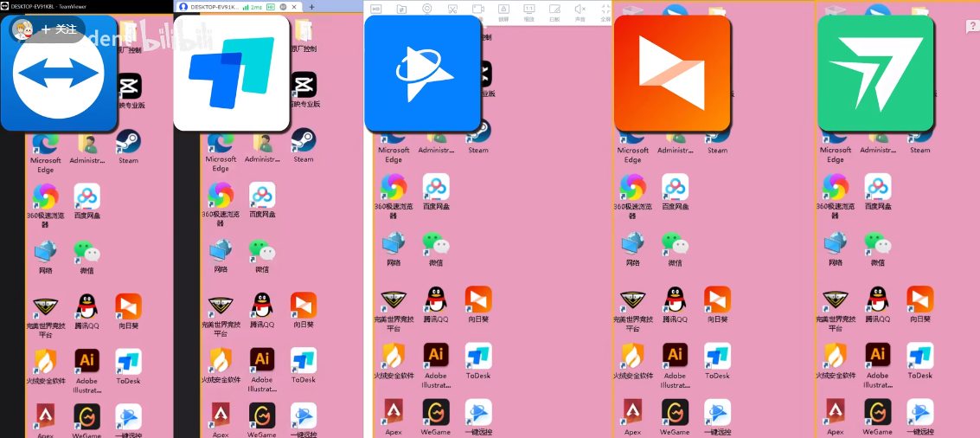This screenshot has width=980, height=438.
Task: Open 微信 in the green-logo remote window
Action: tap(878, 249)
